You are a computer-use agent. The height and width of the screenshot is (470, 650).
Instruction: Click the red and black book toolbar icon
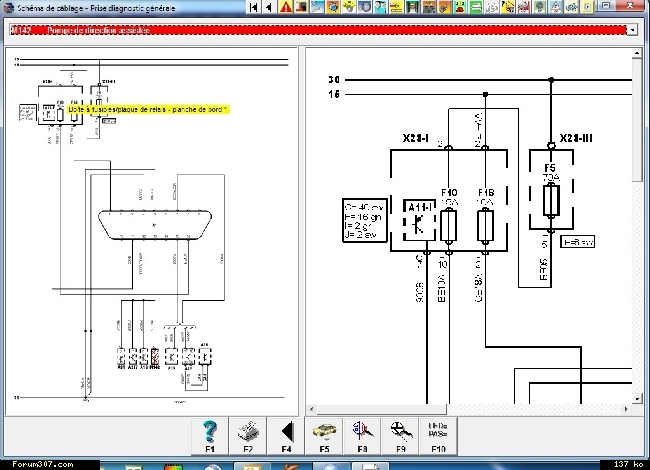pyautogui.click(x=301, y=7)
